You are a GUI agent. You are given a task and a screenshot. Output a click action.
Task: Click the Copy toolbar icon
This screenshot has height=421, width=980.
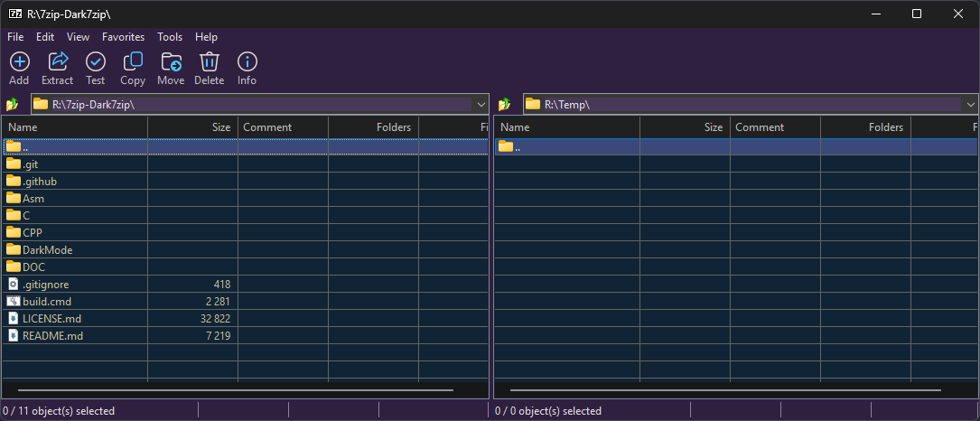pyautogui.click(x=133, y=62)
